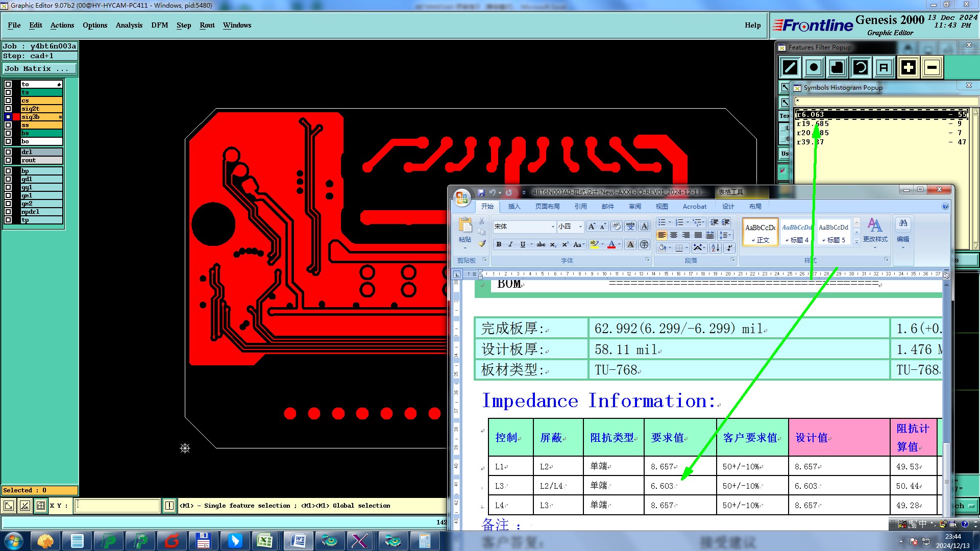Open the Analysis menu
The height and width of the screenshot is (551, 980).
click(x=129, y=25)
